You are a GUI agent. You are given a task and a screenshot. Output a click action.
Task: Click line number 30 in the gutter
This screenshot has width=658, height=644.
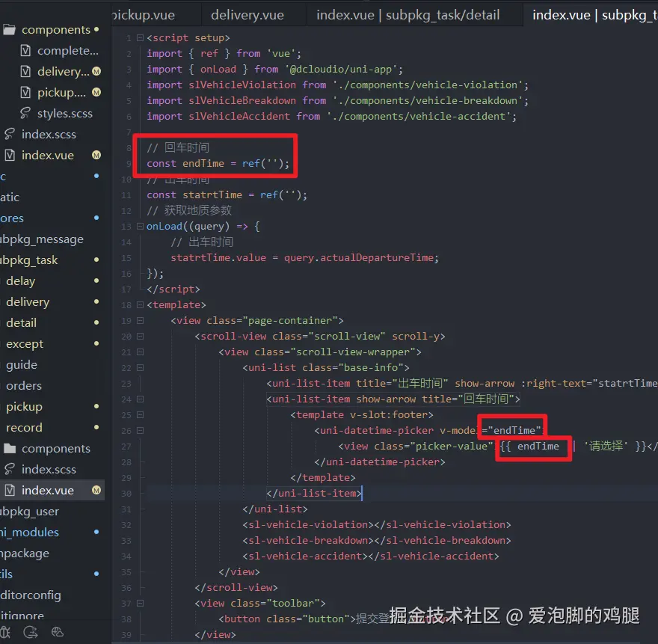click(x=126, y=494)
